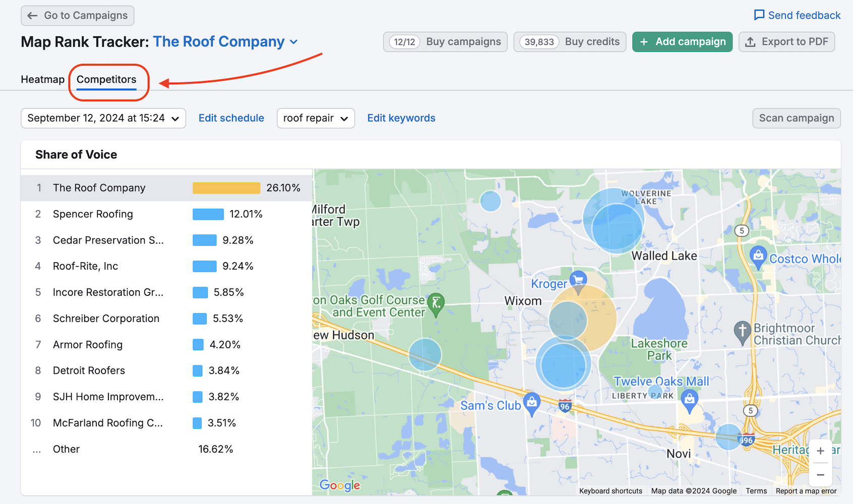Select Incore Restoration Gr... row

click(166, 292)
